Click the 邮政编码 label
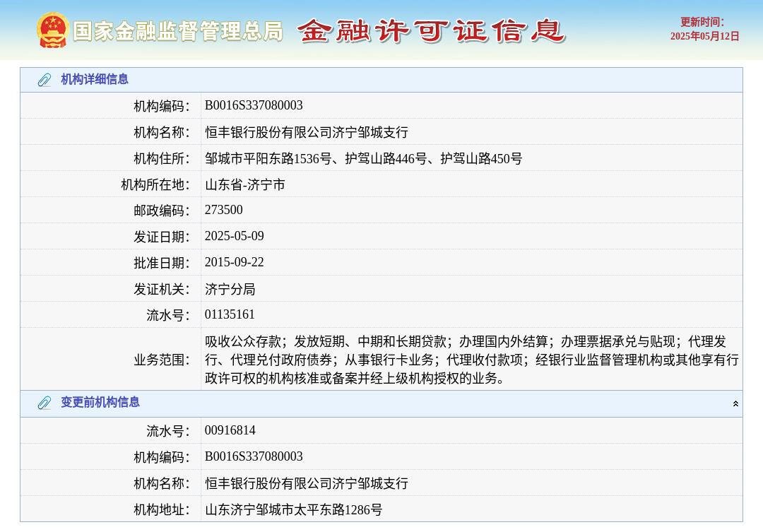Viewport: 763px width, 532px height. (162, 211)
